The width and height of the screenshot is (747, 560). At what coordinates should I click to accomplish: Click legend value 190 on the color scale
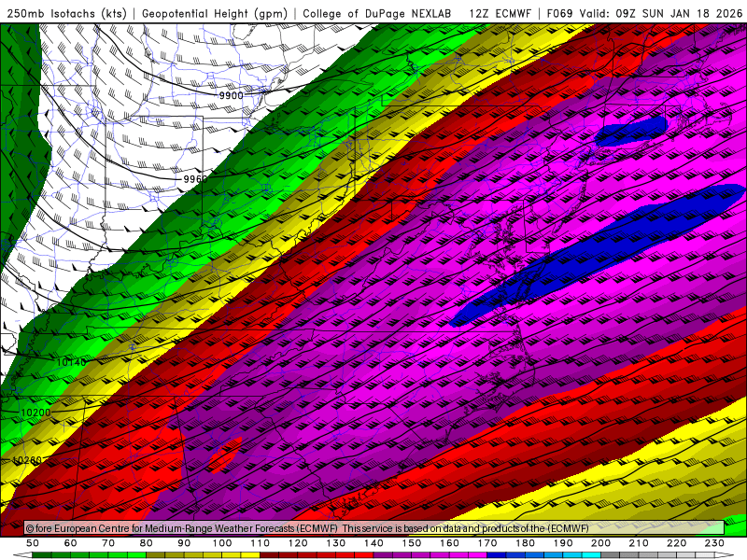[563, 543]
